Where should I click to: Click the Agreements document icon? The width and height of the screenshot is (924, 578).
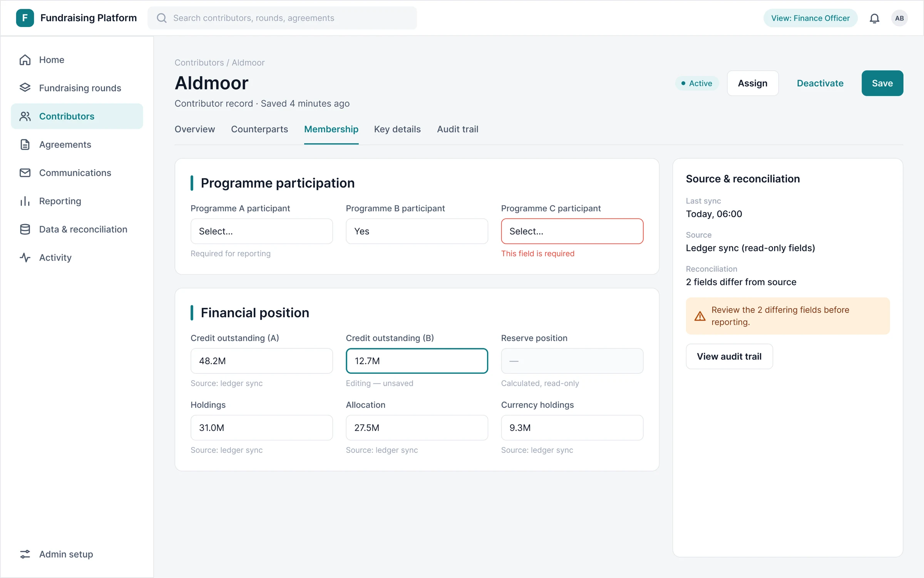point(25,144)
